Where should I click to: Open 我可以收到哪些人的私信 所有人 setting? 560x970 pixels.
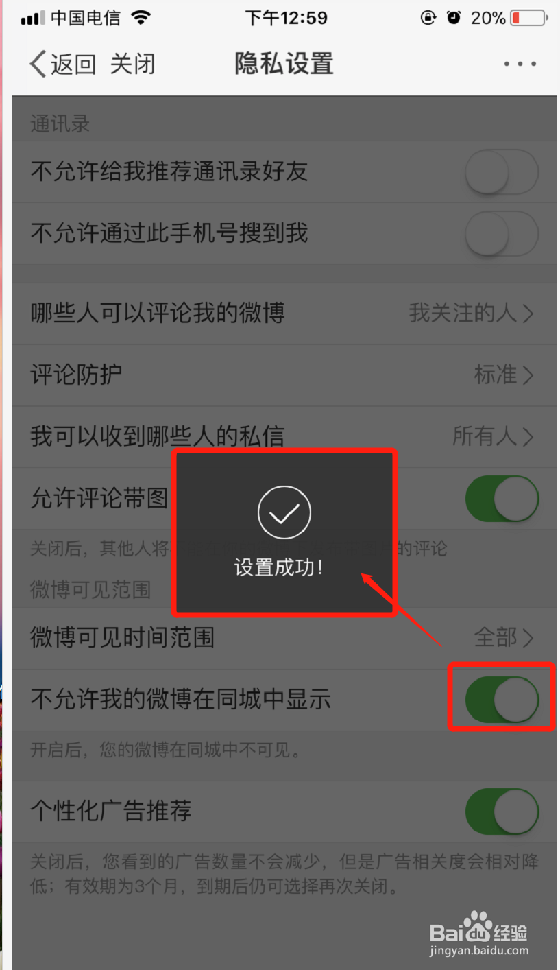(x=284, y=436)
